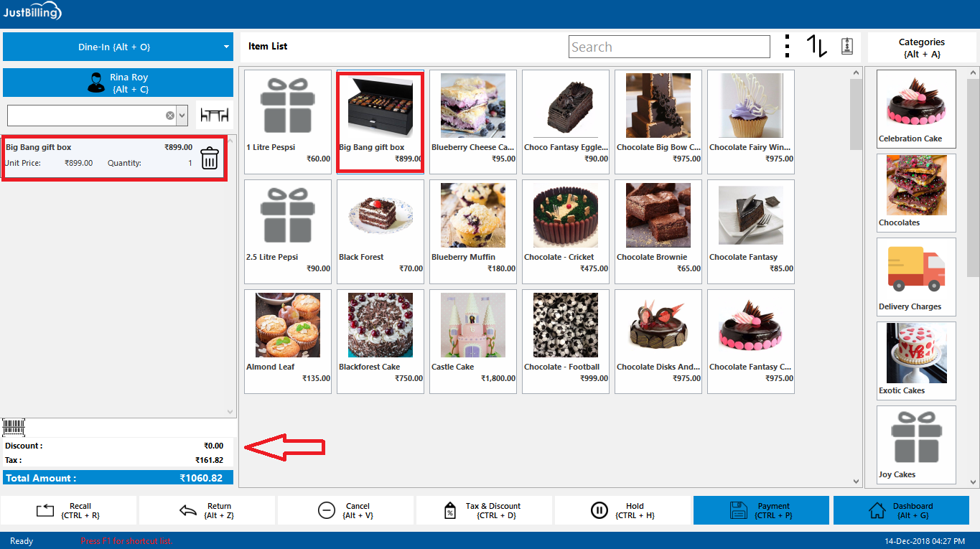Select Exotic Cakes category
This screenshot has height=549, width=980.
pos(916,361)
